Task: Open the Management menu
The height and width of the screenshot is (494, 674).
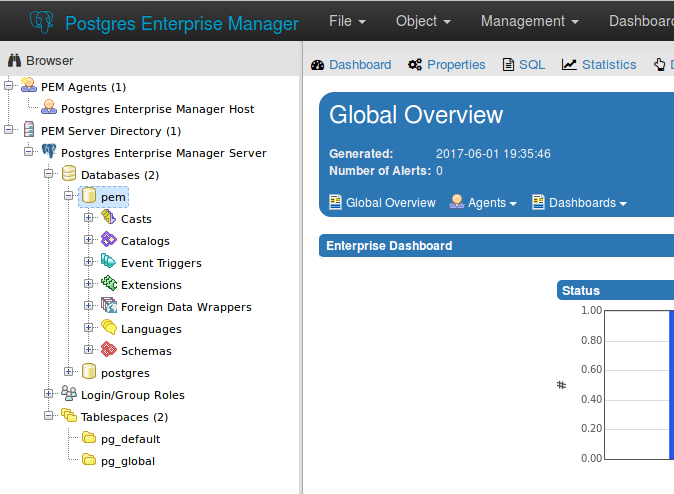Action: pyautogui.click(x=530, y=21)
